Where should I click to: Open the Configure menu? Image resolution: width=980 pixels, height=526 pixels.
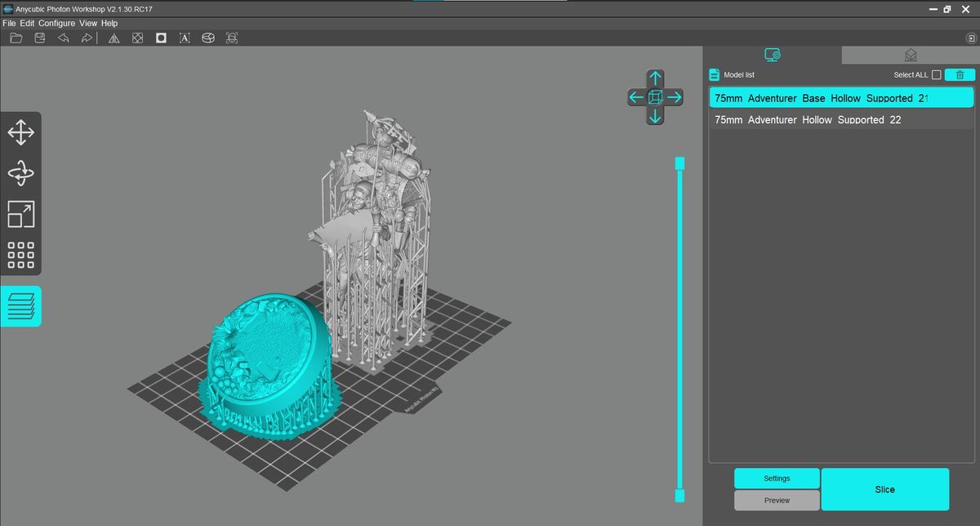click(x=56, y=23)
